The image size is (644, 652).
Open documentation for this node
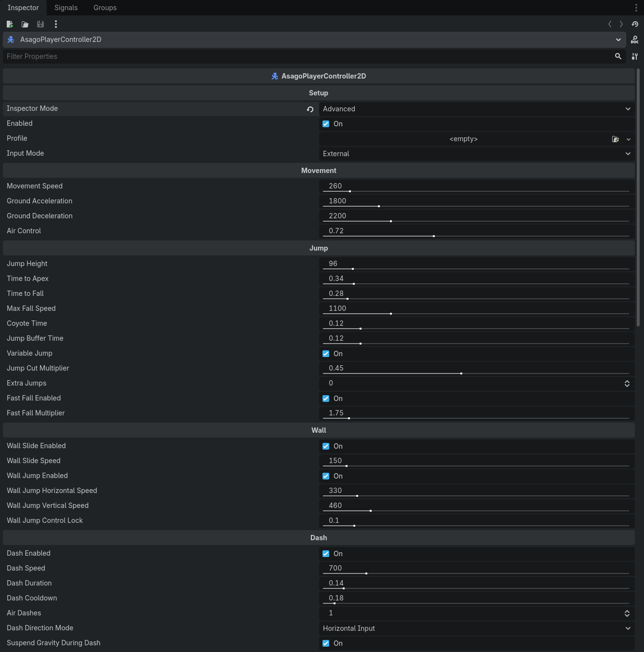(635, 40)
